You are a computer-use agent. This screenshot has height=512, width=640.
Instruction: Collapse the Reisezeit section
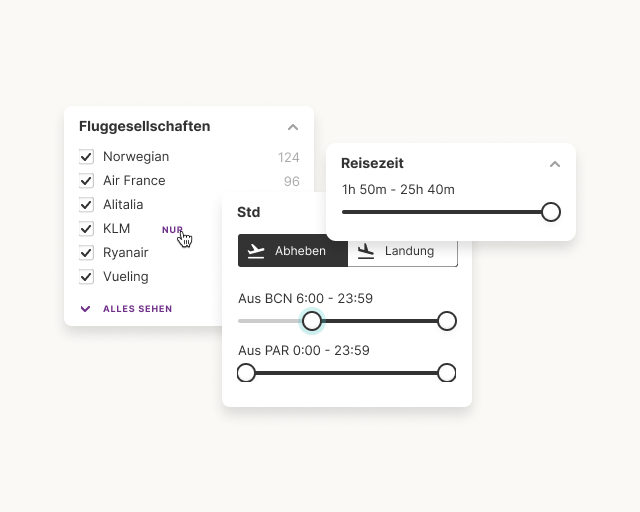[x=555, y=164]
